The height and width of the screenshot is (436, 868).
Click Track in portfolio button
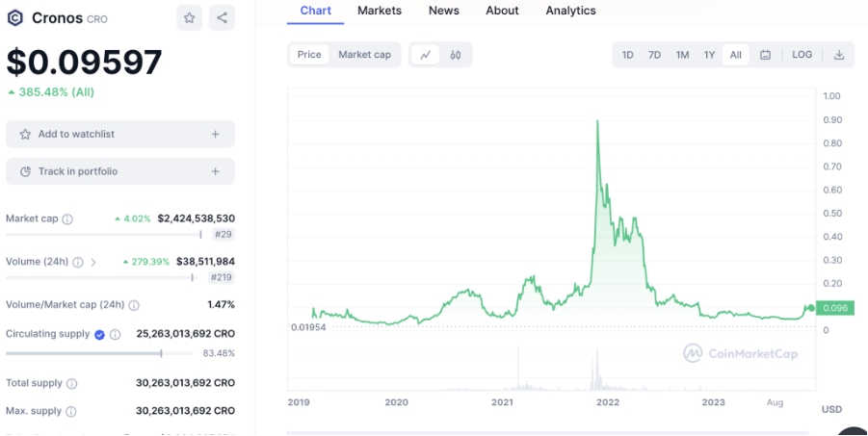tap(119, 171)
